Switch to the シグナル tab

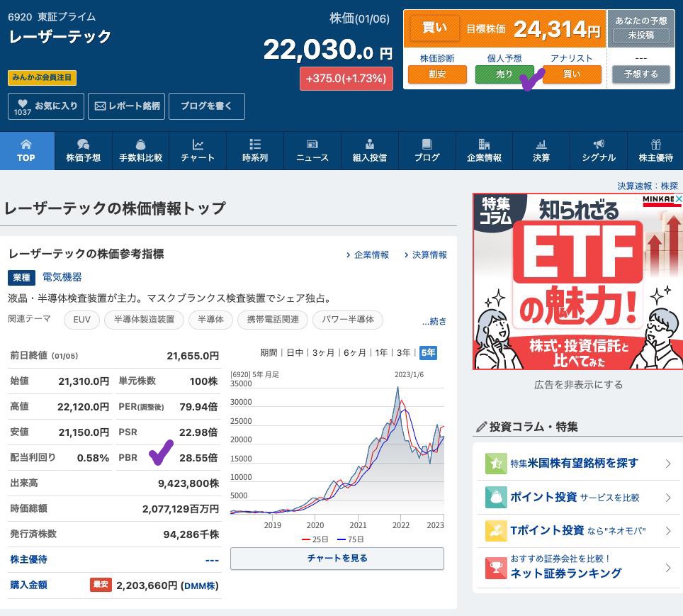(599, 151)
